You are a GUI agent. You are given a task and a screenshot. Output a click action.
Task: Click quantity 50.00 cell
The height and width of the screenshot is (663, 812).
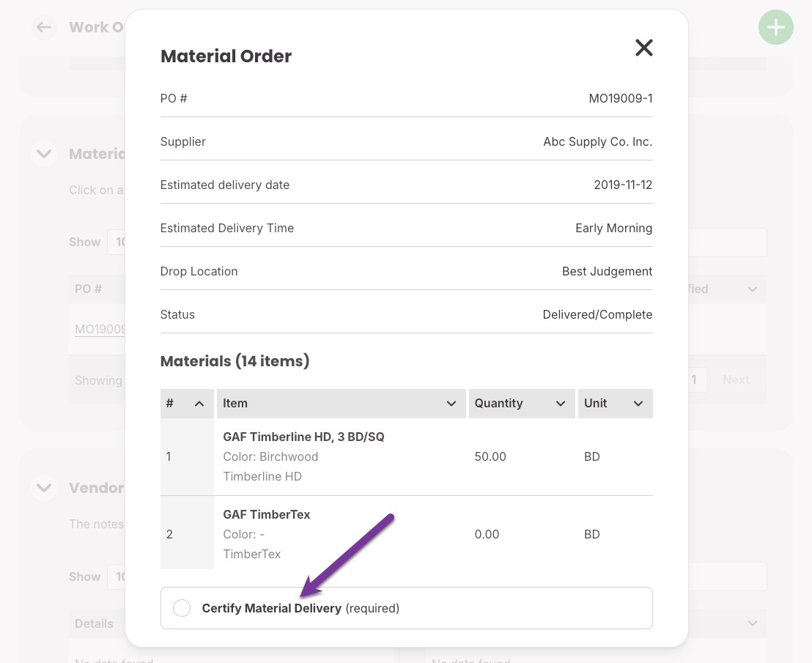point(490,456)
